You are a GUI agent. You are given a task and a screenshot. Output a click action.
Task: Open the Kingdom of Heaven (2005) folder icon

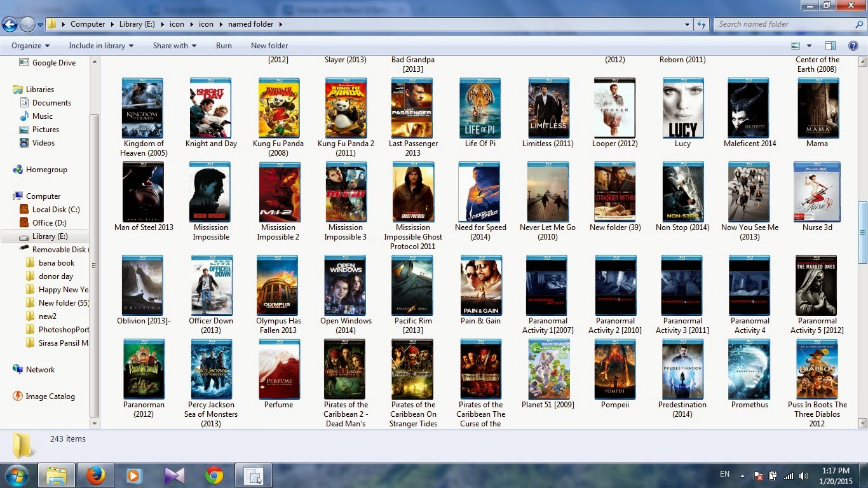coord(142,108)
